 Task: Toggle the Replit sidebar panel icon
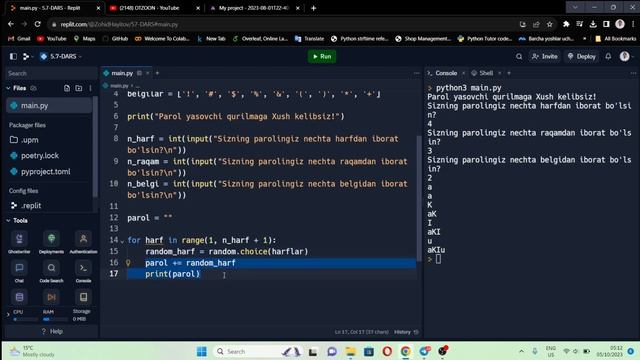point(13,56)
